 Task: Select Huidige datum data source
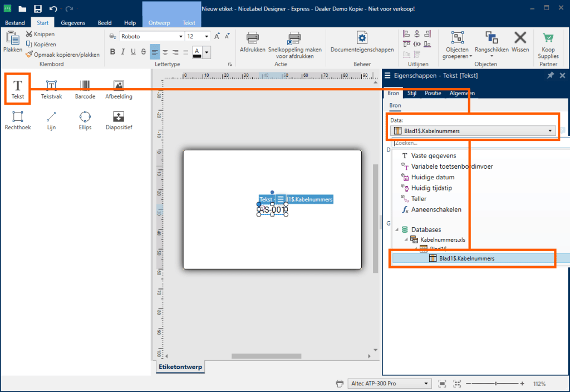[428, 177]
